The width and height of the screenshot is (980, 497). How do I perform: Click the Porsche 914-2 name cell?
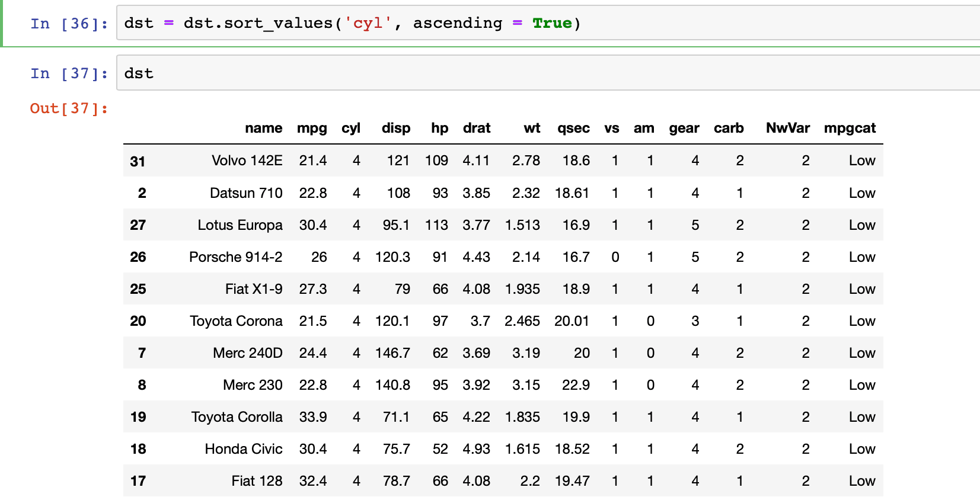click(x=236, y=257)
